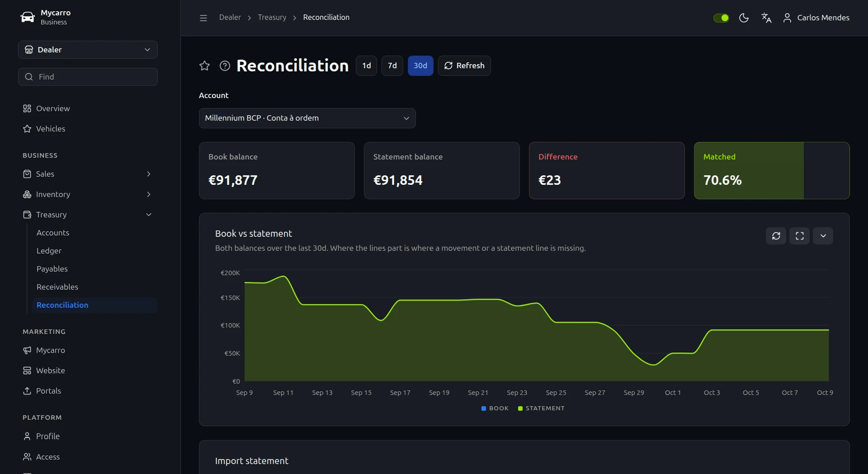
Task: Click the Difference €23 card
Action: click(607, 170)
